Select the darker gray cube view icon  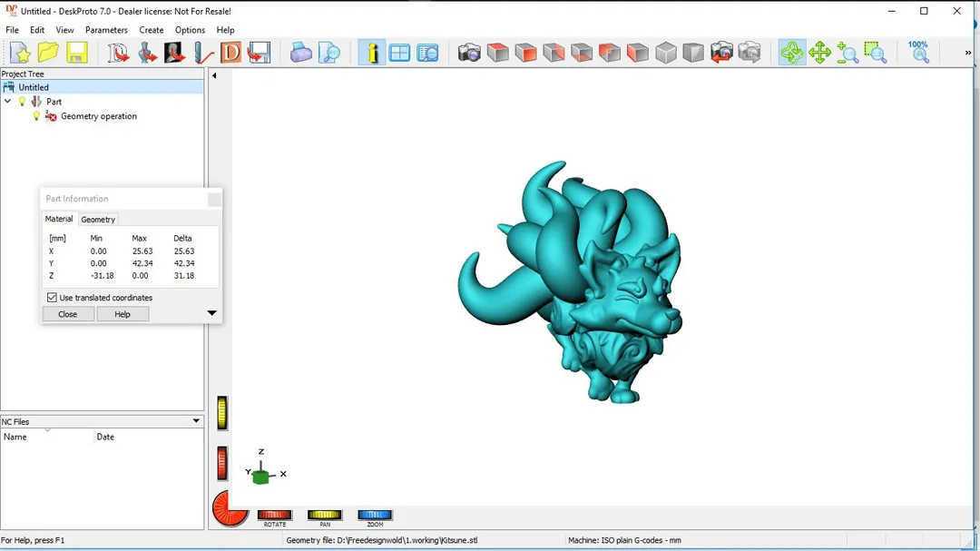693,53
